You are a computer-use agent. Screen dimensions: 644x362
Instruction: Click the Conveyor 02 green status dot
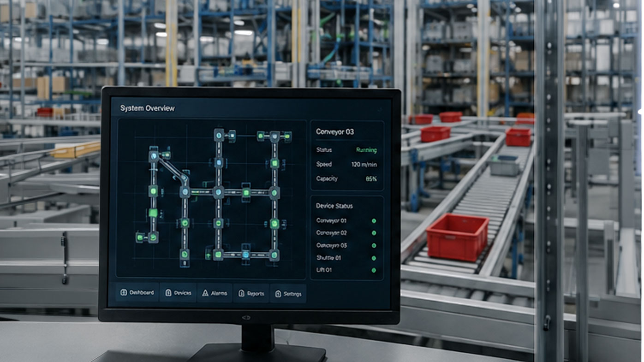pos(374,233)
